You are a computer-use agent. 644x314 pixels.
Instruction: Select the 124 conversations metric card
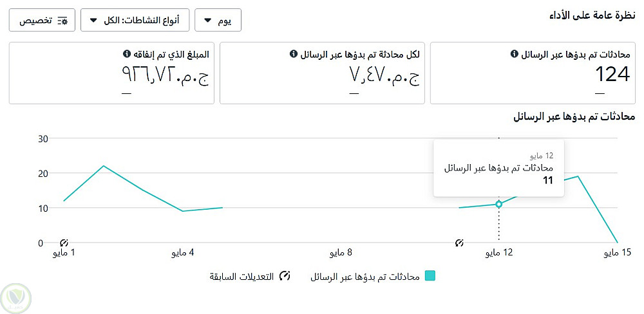pos(533,73)
